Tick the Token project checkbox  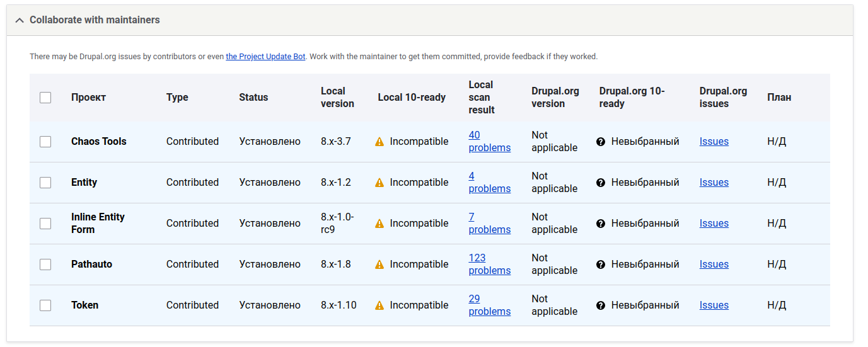(45, 305)
